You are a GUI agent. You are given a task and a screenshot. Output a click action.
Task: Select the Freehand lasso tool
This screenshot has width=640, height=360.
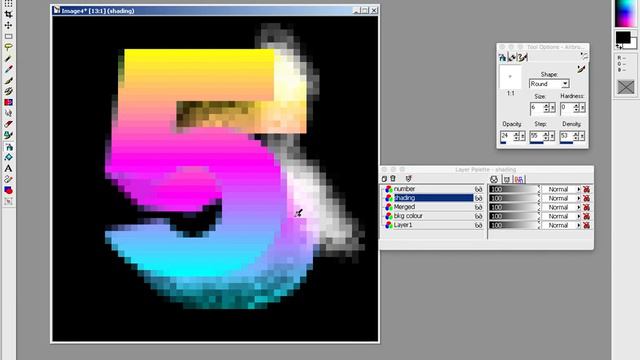(8, 47)
